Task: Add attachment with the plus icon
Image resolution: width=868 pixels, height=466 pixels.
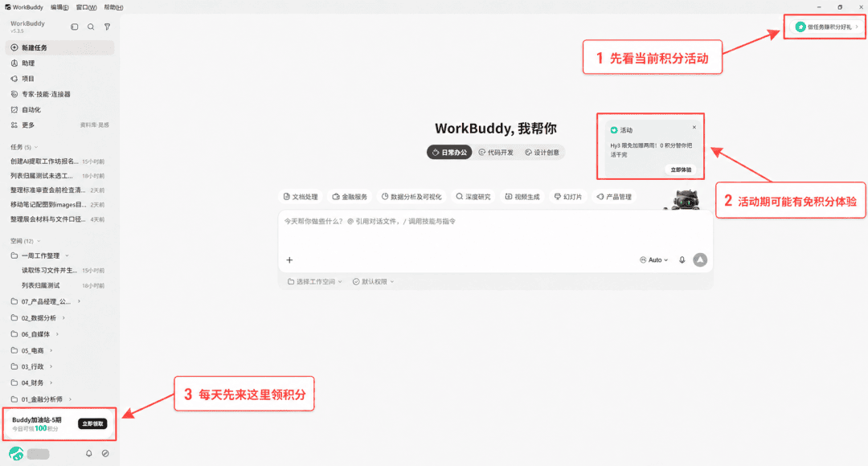Action: 289,260
